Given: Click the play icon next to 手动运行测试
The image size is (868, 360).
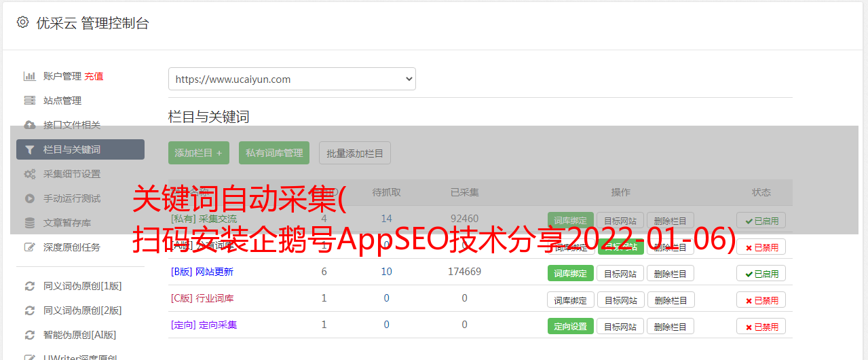Looking at the screenshot, I should [29, 198].
